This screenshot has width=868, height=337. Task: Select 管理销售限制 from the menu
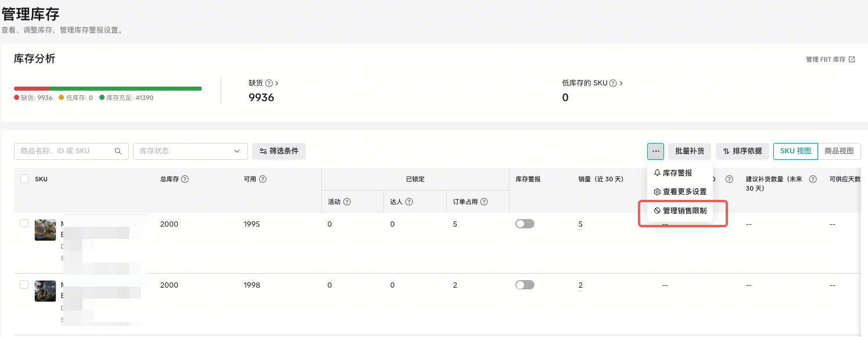tap(680, 211)
